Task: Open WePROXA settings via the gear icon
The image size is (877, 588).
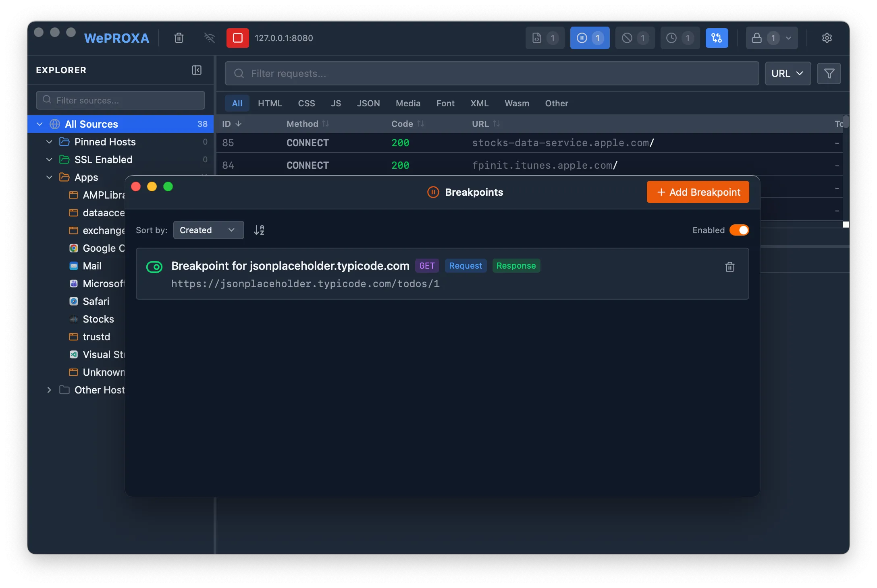Action: pyautogui.click(x=827, y=38)
